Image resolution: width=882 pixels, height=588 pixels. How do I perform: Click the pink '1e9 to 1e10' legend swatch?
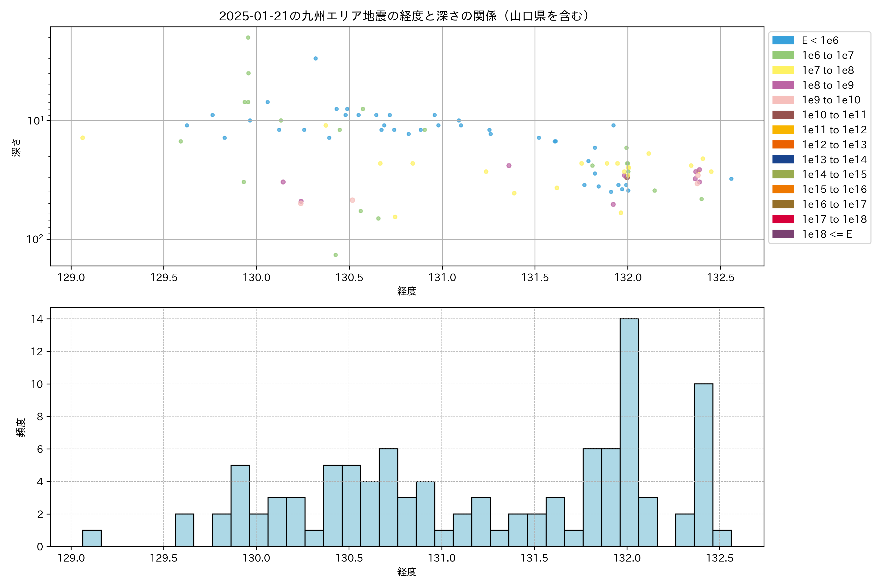783,100
